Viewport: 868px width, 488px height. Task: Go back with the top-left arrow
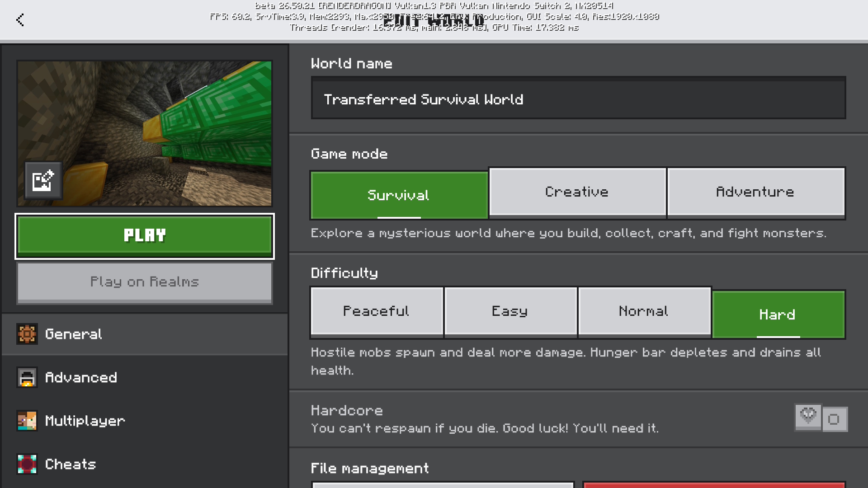[x=20, y=20]
